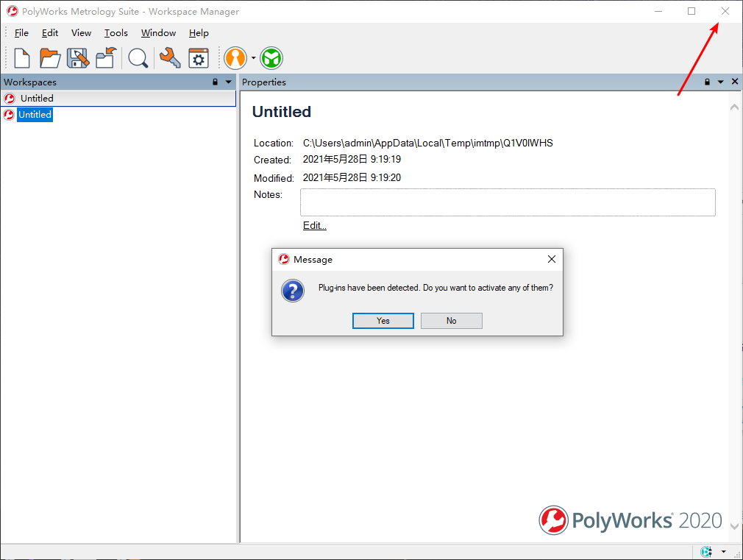Click the Properties scroll down arrow
This screenshot has height=560, width=743.
tap(734, 526)
